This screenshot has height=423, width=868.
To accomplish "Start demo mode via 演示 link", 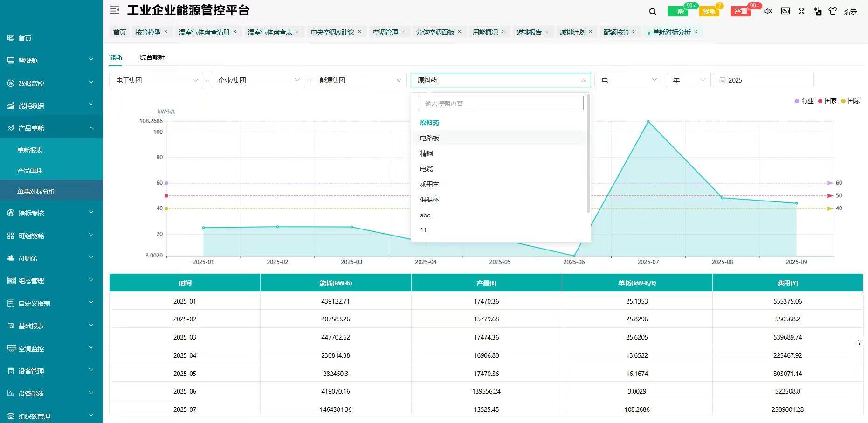I will tap(850, 11).
